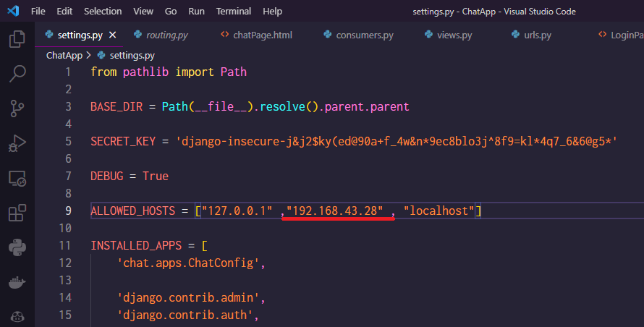Open the Explorer view in activity bar

coord(17,39)
